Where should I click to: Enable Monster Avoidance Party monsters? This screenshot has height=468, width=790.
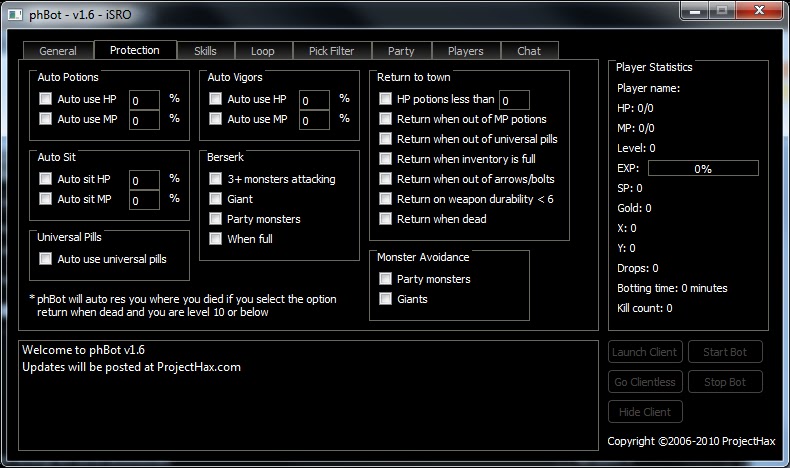[x=385, y=279]
